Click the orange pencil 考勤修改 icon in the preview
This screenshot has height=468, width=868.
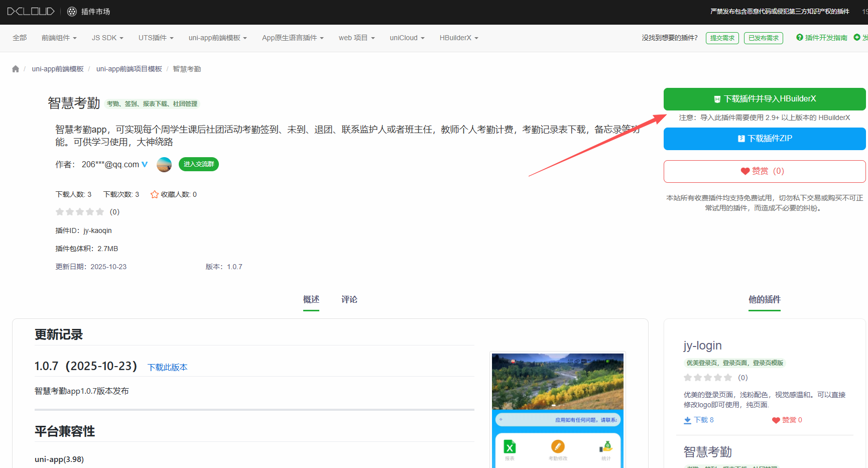point(557,446)
